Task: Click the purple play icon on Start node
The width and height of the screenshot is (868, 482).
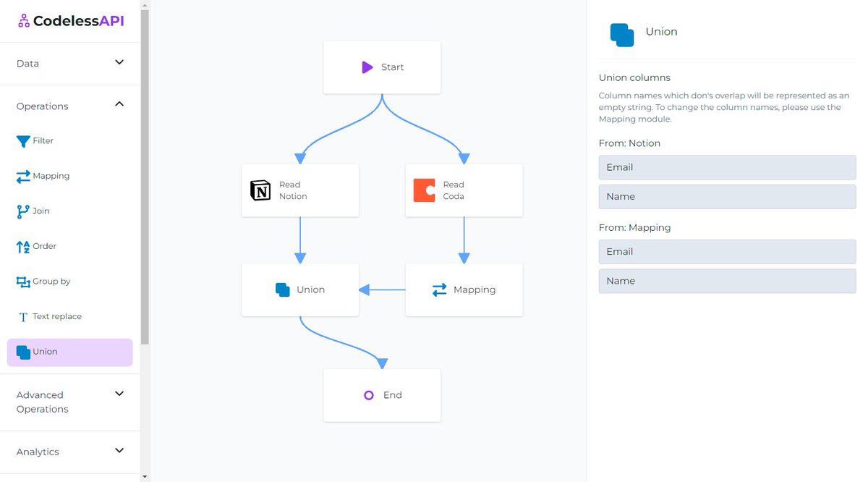Action: (367, 67)
